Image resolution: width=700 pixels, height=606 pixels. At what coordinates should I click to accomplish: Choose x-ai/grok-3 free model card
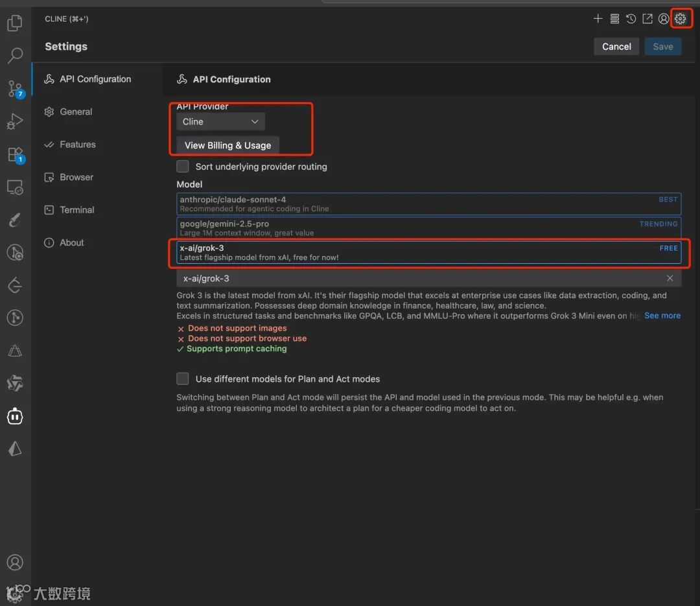click(x=428, y=252)
